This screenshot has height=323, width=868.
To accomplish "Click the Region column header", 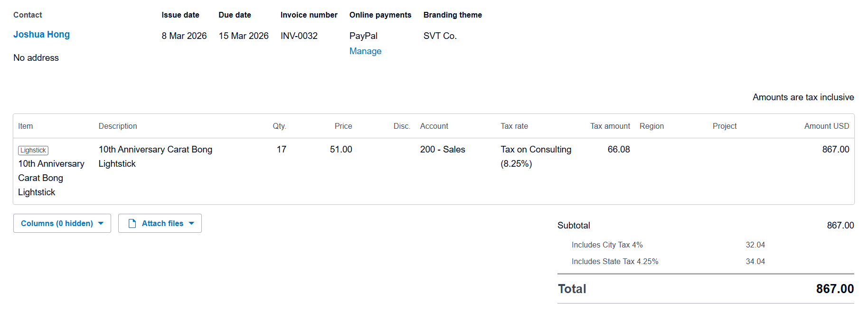I will coord(651,126).
